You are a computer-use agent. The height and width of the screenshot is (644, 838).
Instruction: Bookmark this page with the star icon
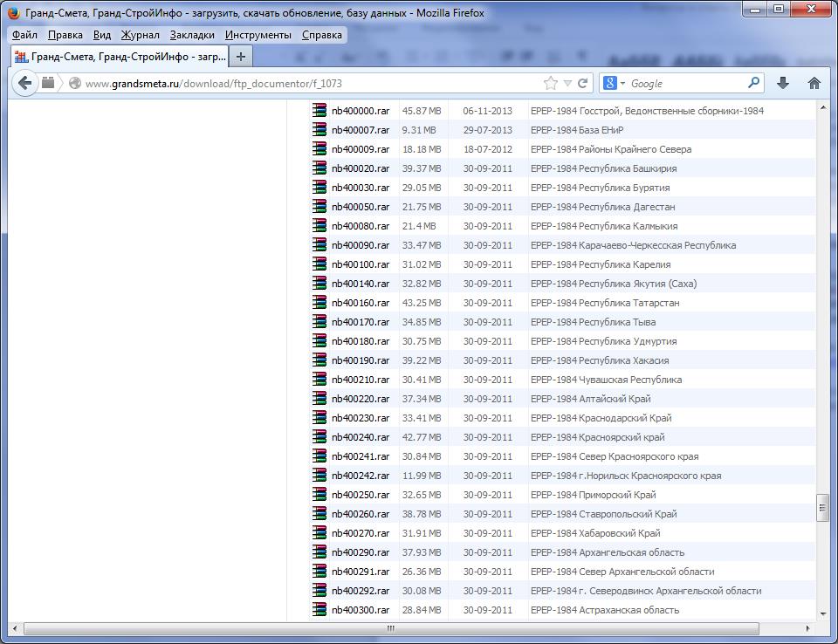(x=551, y=83)
